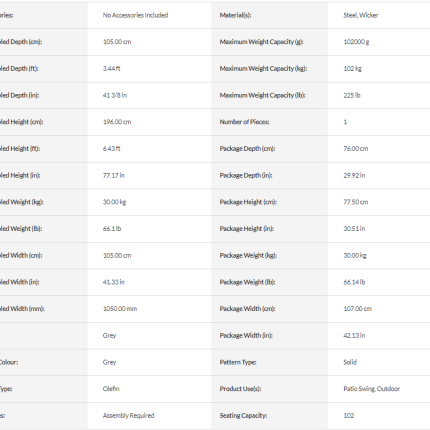Select the "1050.00 mm" width value
Viewport: 430px width, 430px height.
120,309
